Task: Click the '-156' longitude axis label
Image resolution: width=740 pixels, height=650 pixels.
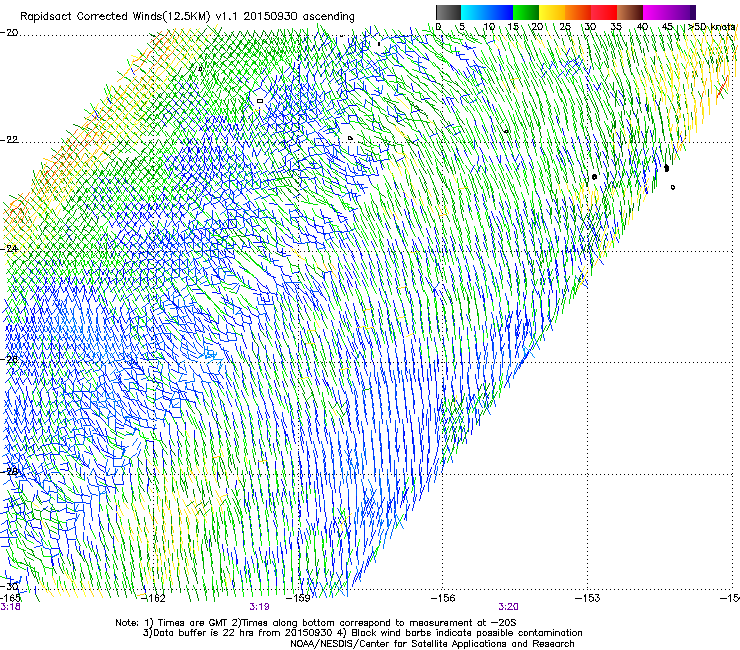Action: click(443, 599)
